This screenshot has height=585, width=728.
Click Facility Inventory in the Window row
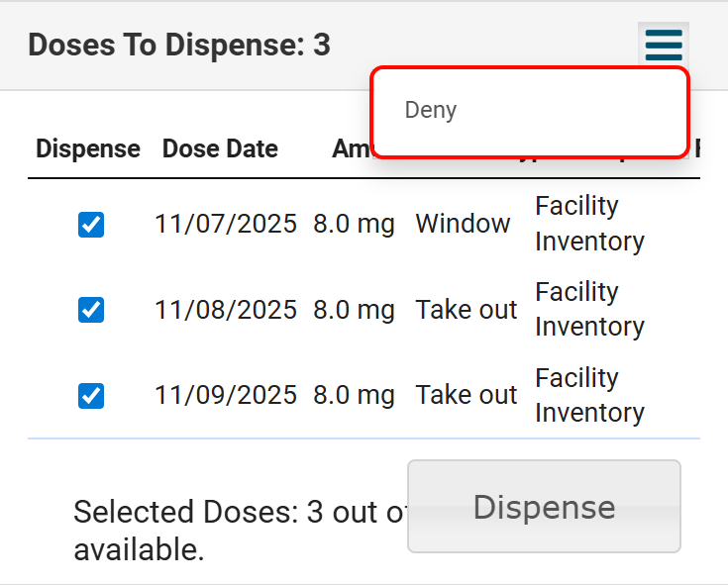589,224
